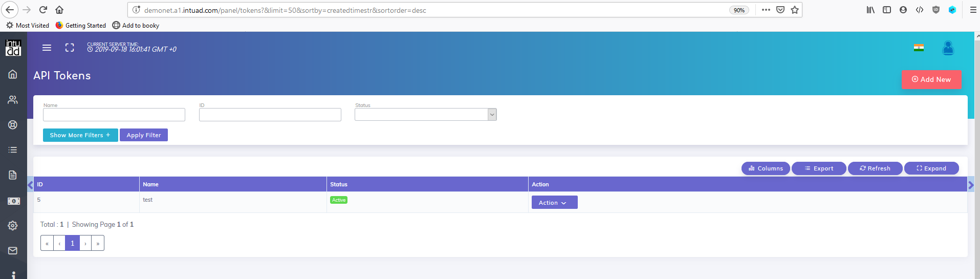This screenshot has height=279, width=980.
Task: Go to next page with › button
Action: [85, 243]
